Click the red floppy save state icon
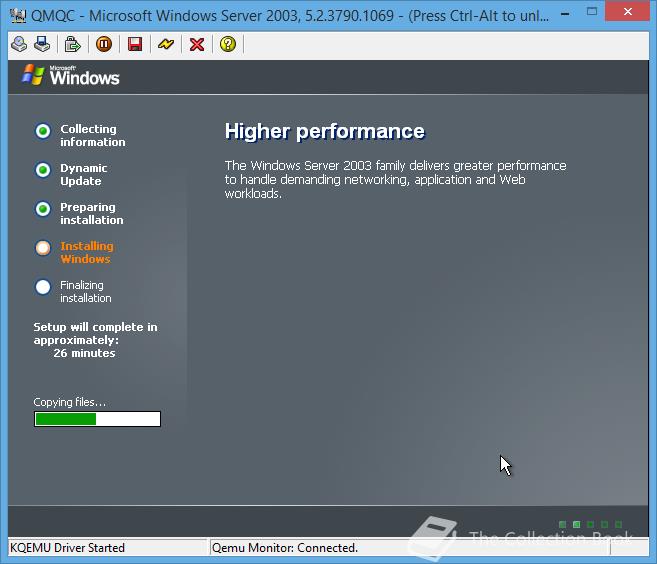The image size is (657, 564). pyautogui.click(x=135, y=44)
